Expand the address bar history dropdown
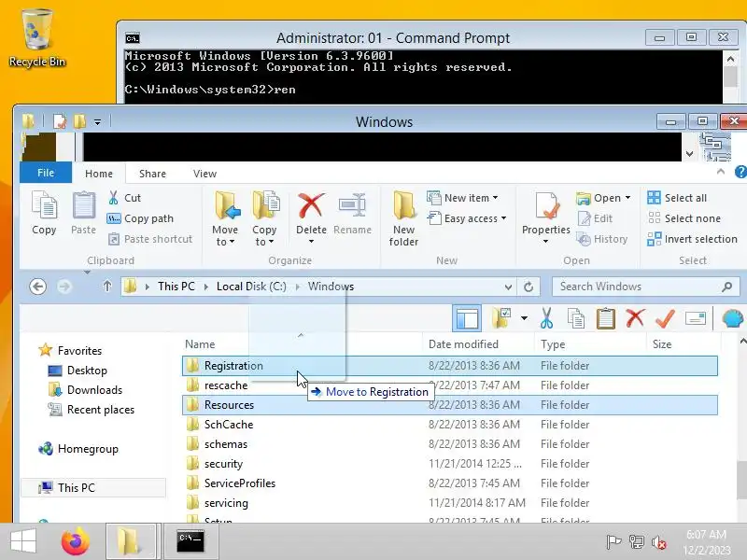747x560 pixels. pyautogui.click(x=508, y=287)
